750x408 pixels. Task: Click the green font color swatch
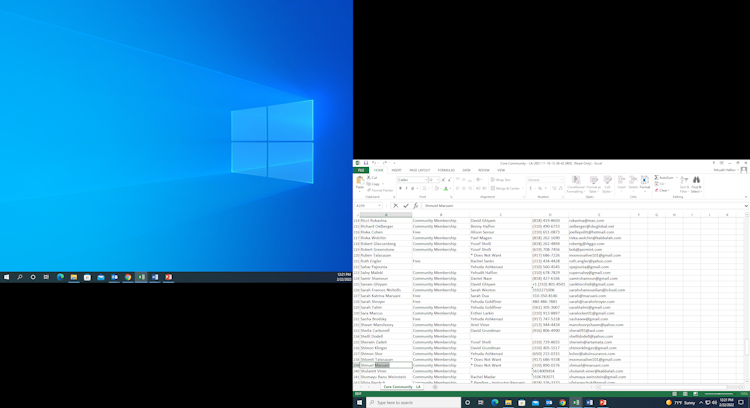pos(446,189)
